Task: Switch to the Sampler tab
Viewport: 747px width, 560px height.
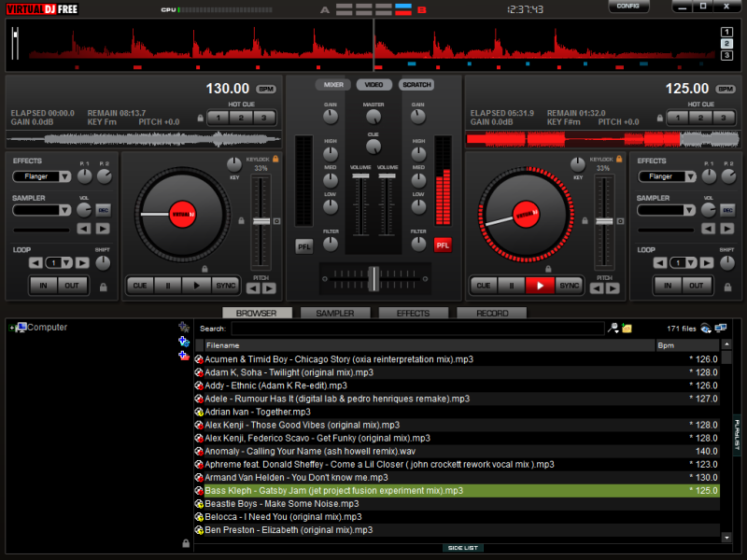Action: [335, 313]
